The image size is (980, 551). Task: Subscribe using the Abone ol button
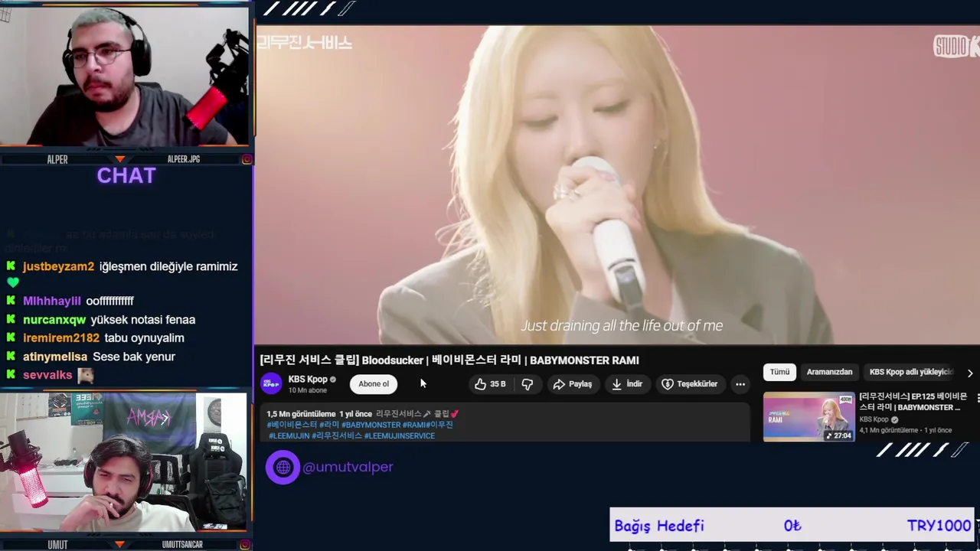[x=374, y=384]
